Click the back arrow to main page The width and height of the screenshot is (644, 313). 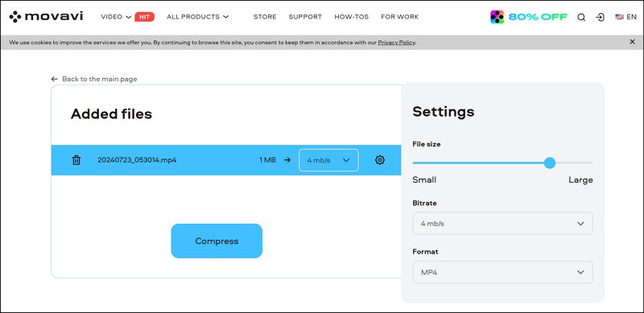click(x=54, y=79)
